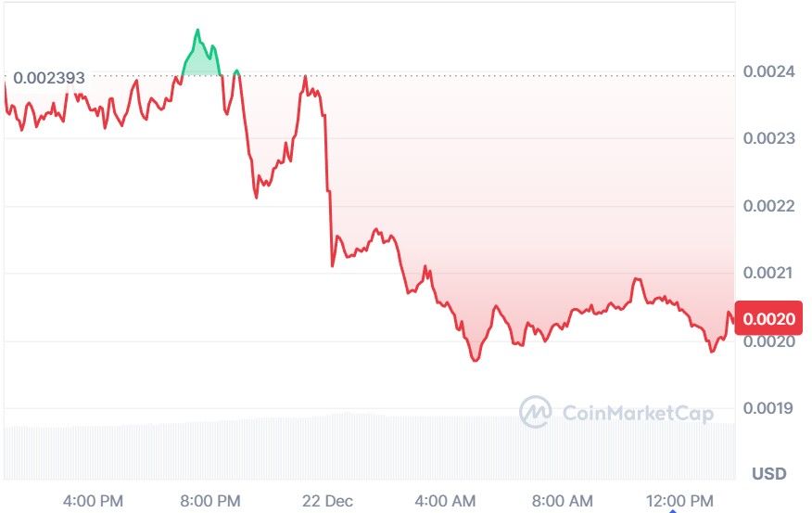Image resolution: width=812 pixels, height=513 pixels.
Task: Click the green peak of the price line
Action: tap(197, 32)
